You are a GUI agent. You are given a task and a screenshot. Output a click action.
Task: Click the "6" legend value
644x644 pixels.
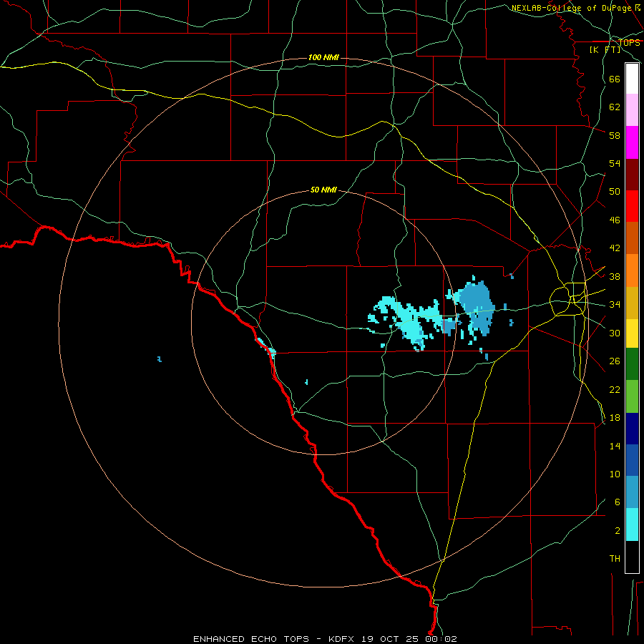[x=618, y=502]
